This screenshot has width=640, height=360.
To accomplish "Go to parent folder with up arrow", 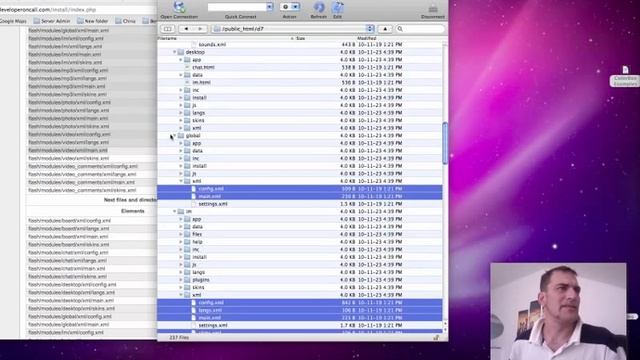I will click(385, 29).
